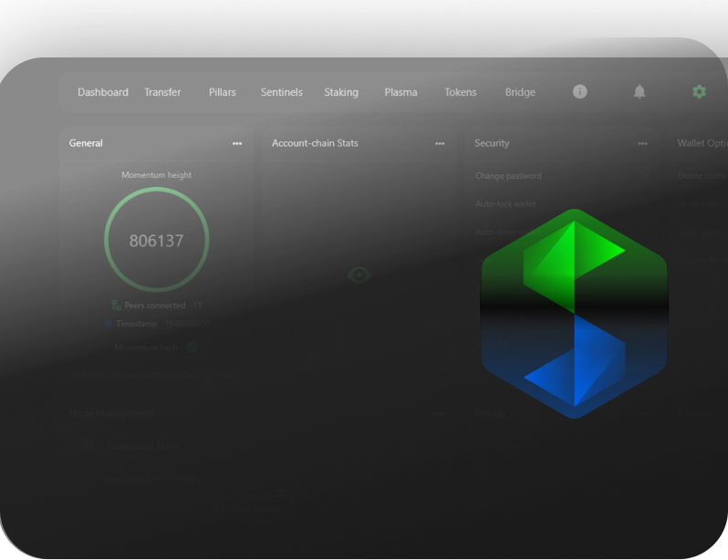Screen dimensions: 728x560
Task: Expand the Auto-lock wallet section
Action: (x=505, y=203)
